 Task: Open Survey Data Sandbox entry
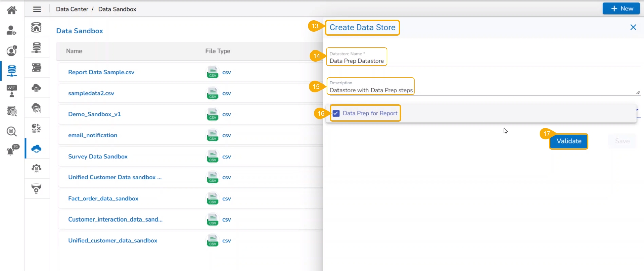pos(98,157)
